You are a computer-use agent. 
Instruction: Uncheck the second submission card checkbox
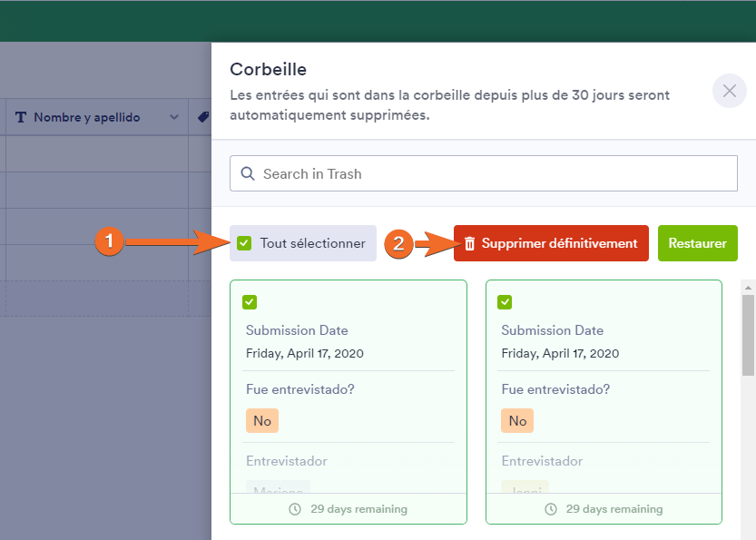click(505, 302)
